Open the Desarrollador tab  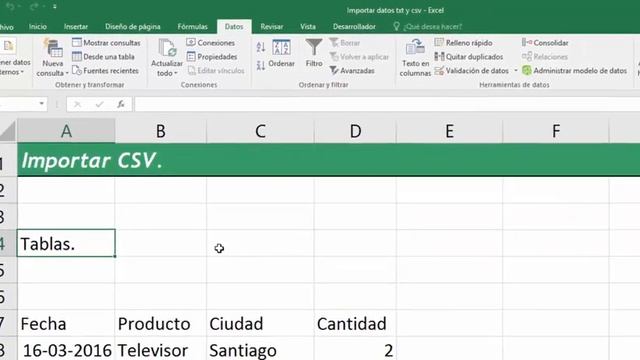(x=354, y=27)
